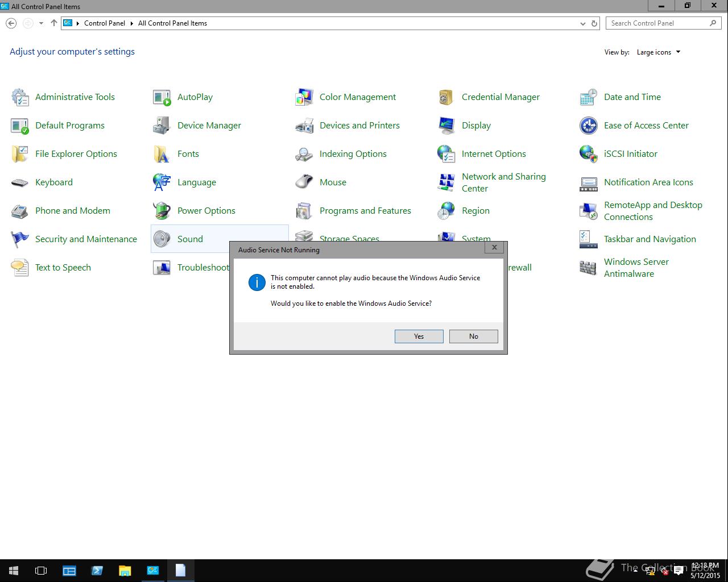Viewport: 728px width, 582px height.
Task: Refresh the Control Panel view
Action: point(594,23)
